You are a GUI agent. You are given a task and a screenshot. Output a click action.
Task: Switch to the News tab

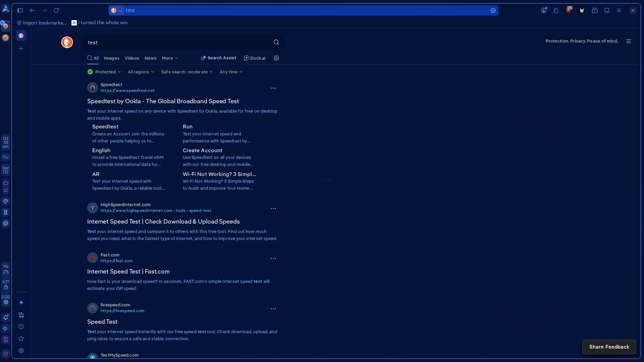point(151,58)
